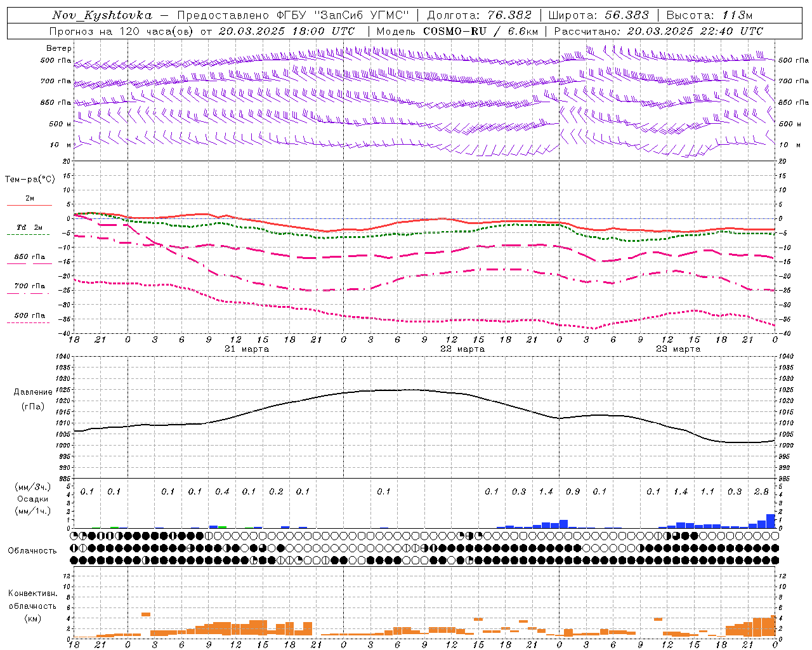Click the '23 марта' date label
Screen dimensions: 812x650
click(678, 349)
